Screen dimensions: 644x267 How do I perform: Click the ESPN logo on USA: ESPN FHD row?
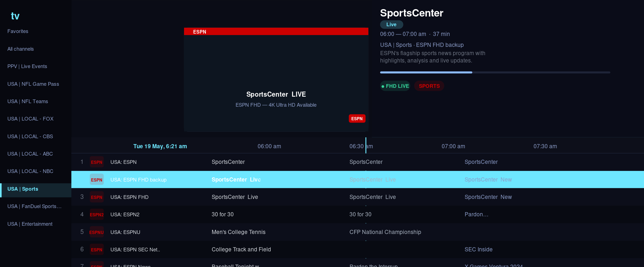[97, 197]
